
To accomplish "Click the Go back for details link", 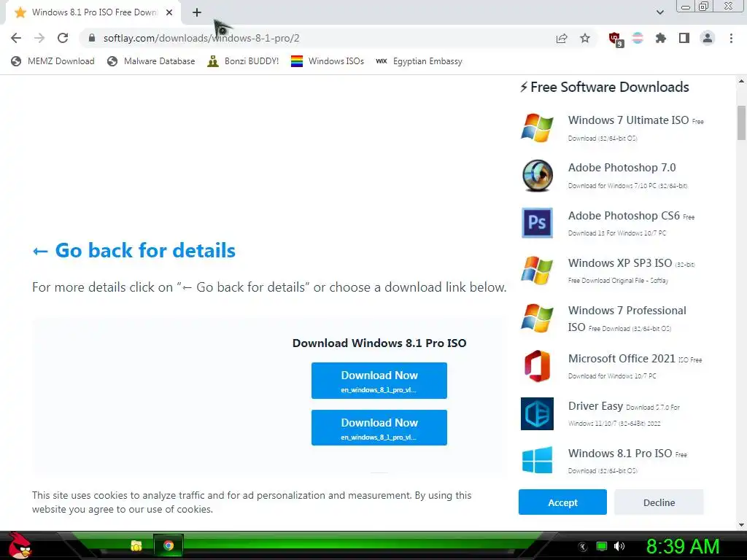I will (134, 251).
